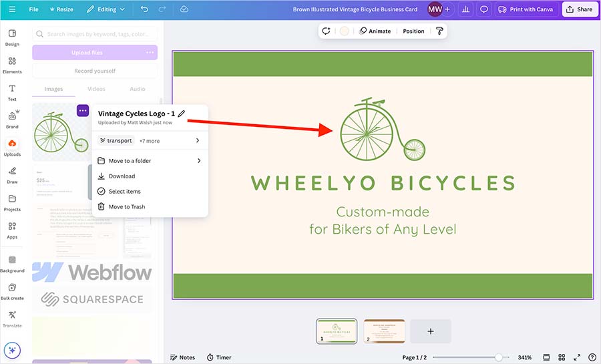Click the transport tag chip
The image size is (601, 364).
coord(116,141)
